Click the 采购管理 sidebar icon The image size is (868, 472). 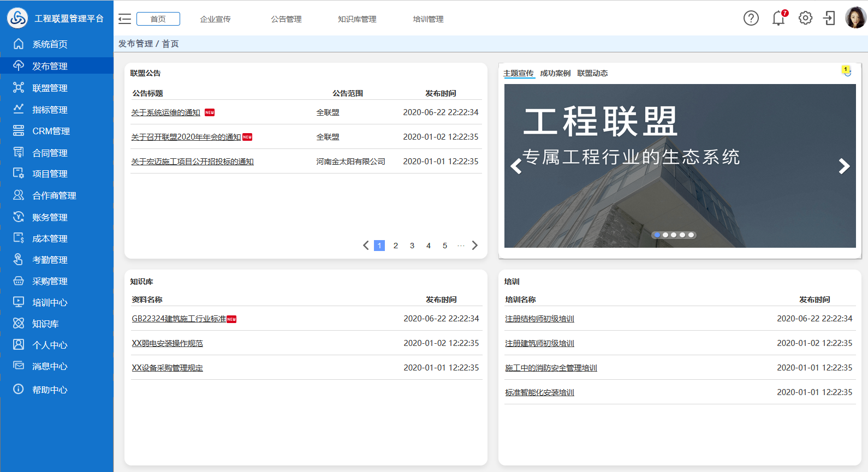click(x=19, y=280)
